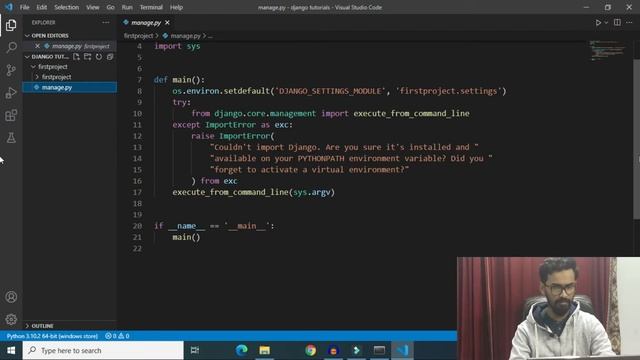The height and width of the screenshot is (360, 640).
Task: Open the Go menu
Action: (111, 7)
